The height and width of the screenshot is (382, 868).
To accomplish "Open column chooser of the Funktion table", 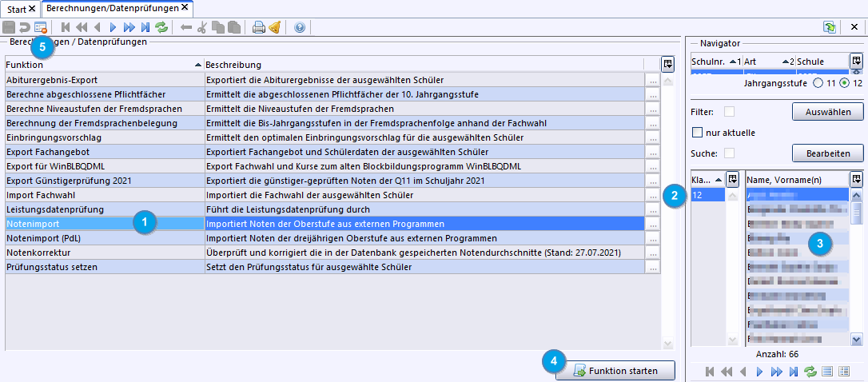I will click(668, 64).
